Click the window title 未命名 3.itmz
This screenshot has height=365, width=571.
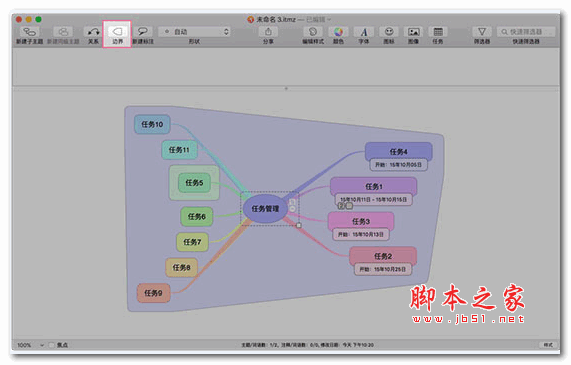[276, 19]
